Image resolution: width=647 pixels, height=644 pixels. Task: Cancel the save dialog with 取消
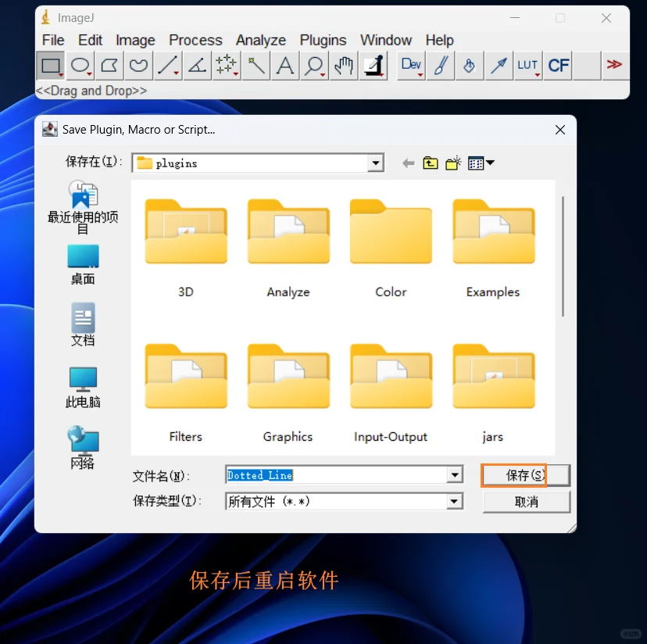(526, 502)
